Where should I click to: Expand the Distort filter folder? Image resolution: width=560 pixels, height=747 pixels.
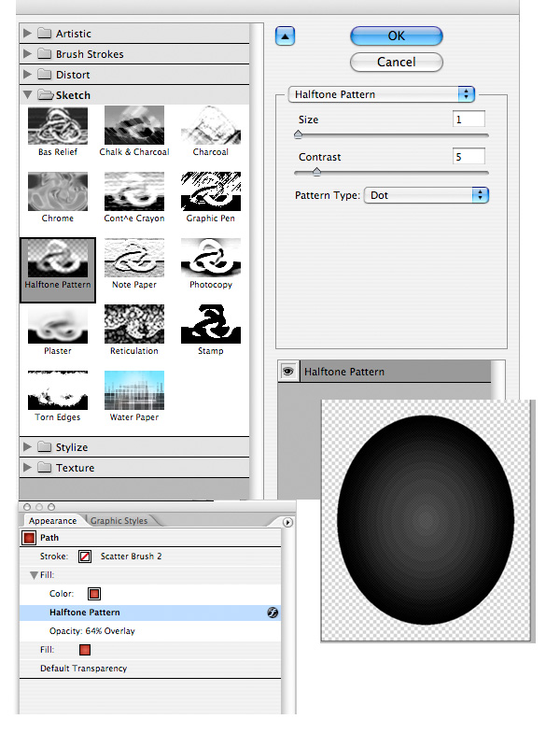pos(28,74)
